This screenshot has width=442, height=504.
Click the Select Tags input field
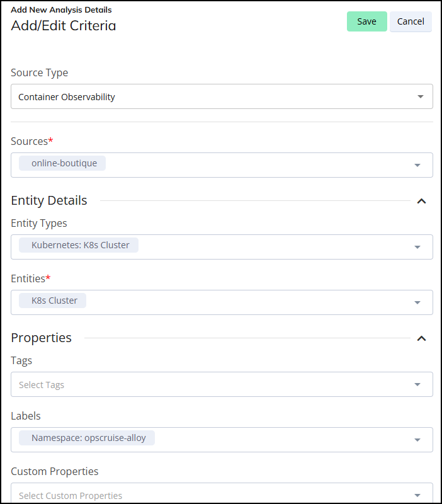click(189, 384)
